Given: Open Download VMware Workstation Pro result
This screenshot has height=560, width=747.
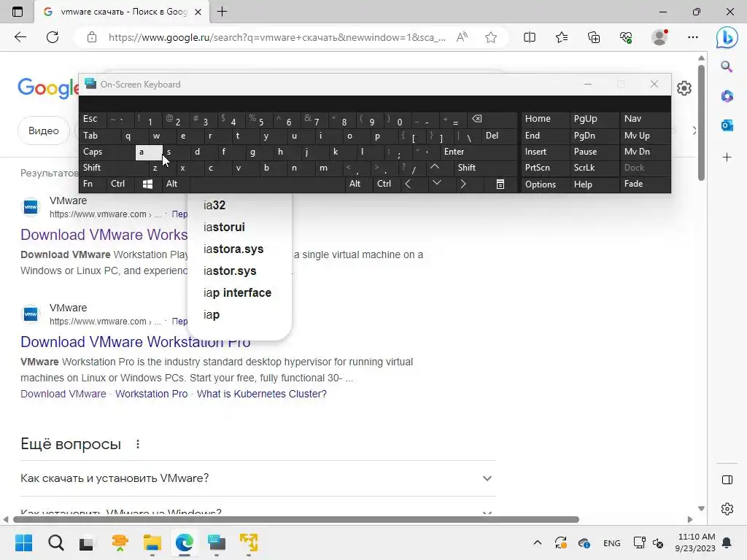Looking at the screenshot, I should [135, 342].
